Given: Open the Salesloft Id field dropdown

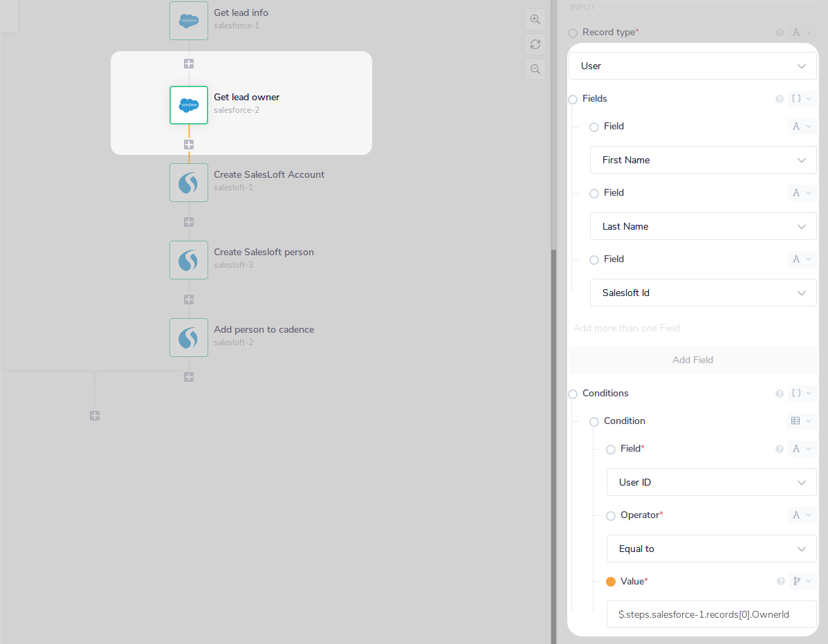Looking at the screenshot, I should (x=703, y=293).
